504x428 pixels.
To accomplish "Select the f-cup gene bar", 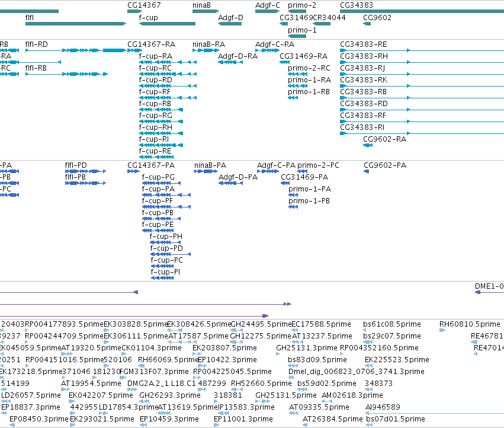I will (167, 24).
